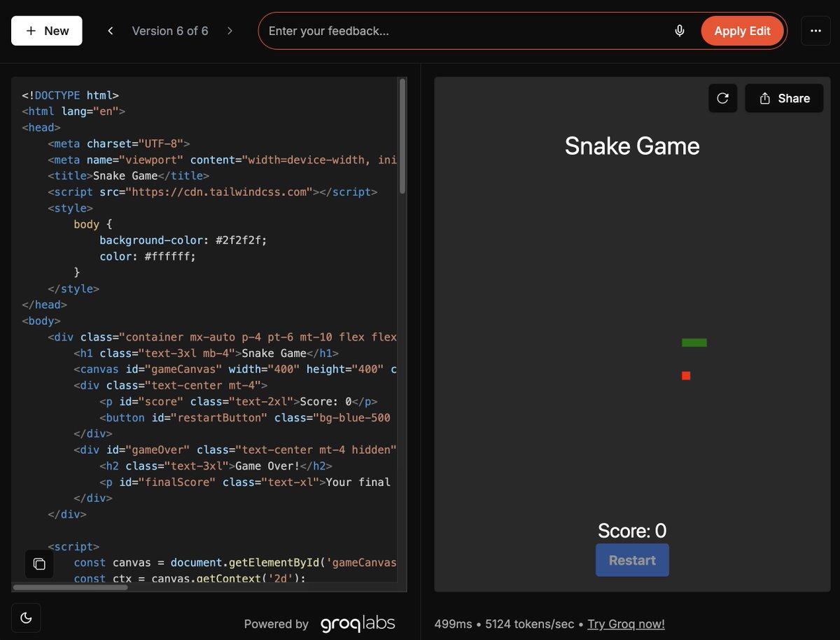Image resolution: width=840 pixels, height=640 pixels.
Task: Click the color: #ffffff code line
Action: click(x=148, y=256)
